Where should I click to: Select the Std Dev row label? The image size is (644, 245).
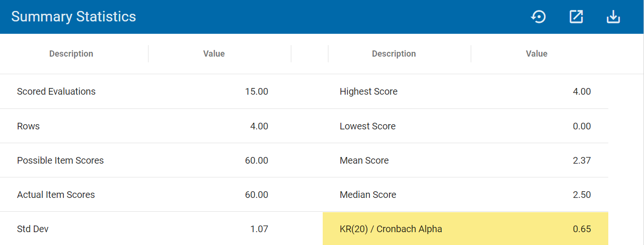tap(33, 229)
